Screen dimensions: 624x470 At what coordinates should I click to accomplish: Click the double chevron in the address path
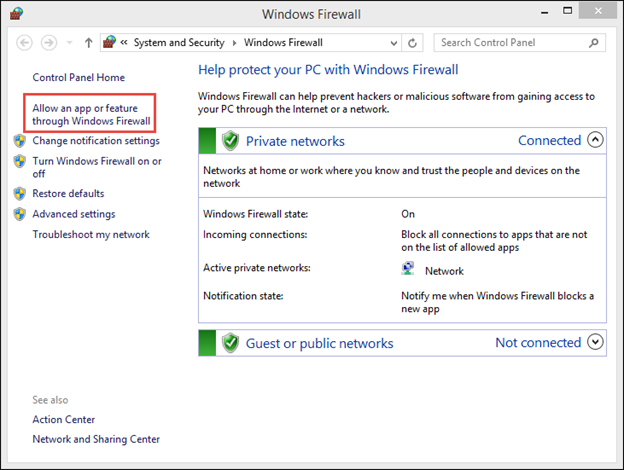(x=124, y=42)
